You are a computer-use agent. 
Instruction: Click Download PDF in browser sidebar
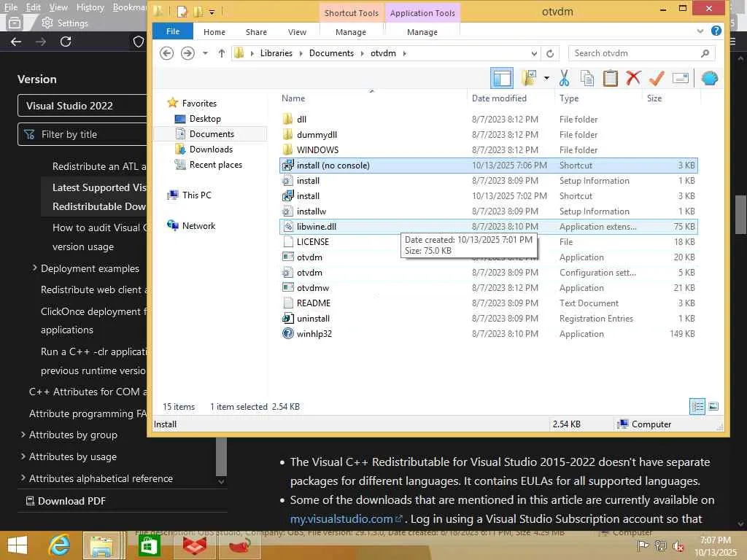(x=66, y=501)
